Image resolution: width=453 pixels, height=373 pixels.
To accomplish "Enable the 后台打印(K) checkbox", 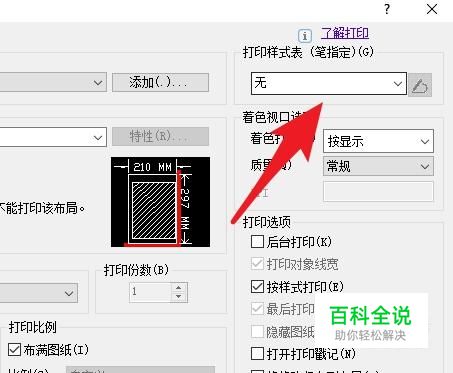I will tap(257, 242).
